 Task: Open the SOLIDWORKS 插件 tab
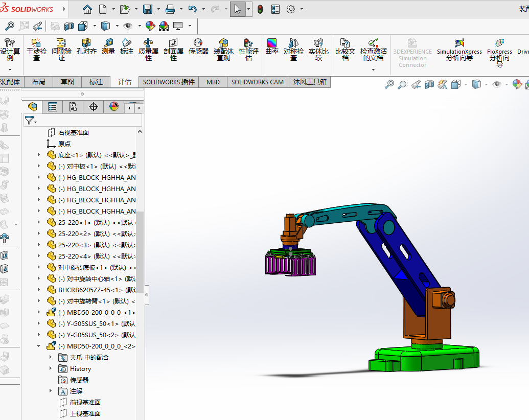169,82
